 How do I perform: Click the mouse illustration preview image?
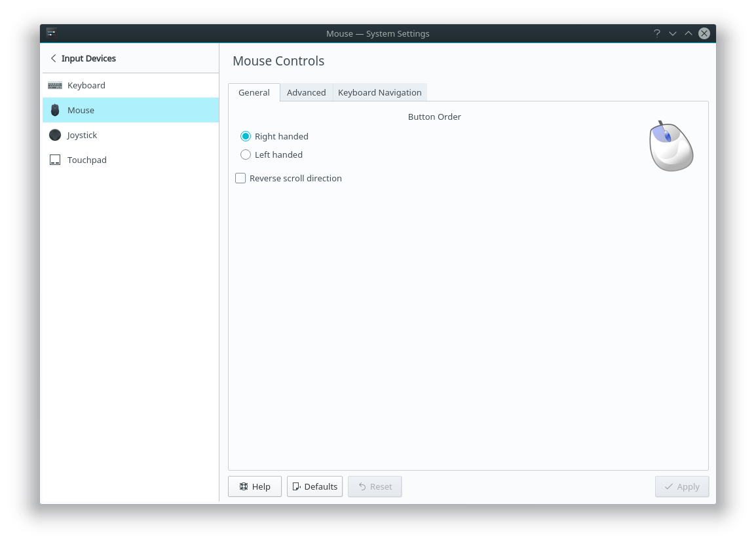[x=671, y=146]
